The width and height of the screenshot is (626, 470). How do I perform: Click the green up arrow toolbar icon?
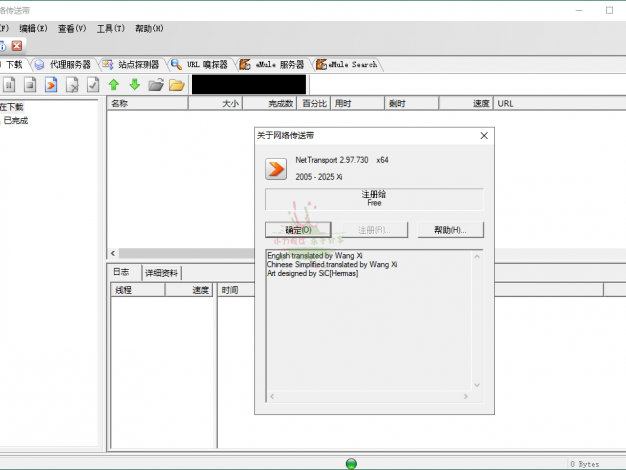pos(114,85)
